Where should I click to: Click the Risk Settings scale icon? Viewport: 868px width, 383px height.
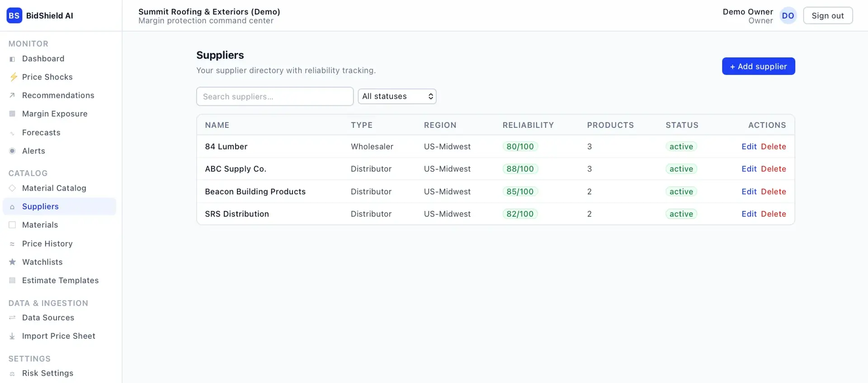[12, 374]
